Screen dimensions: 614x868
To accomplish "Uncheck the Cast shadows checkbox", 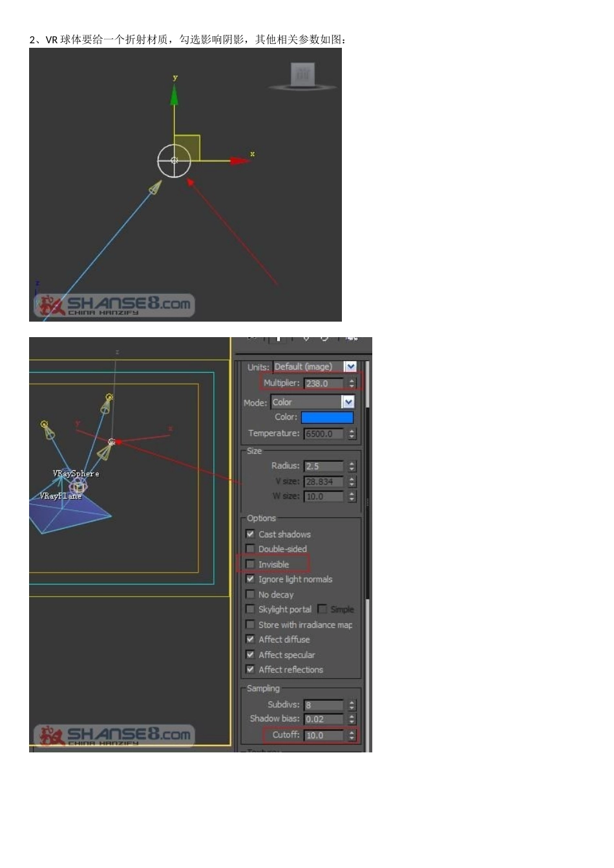I will tap(250, 534).
